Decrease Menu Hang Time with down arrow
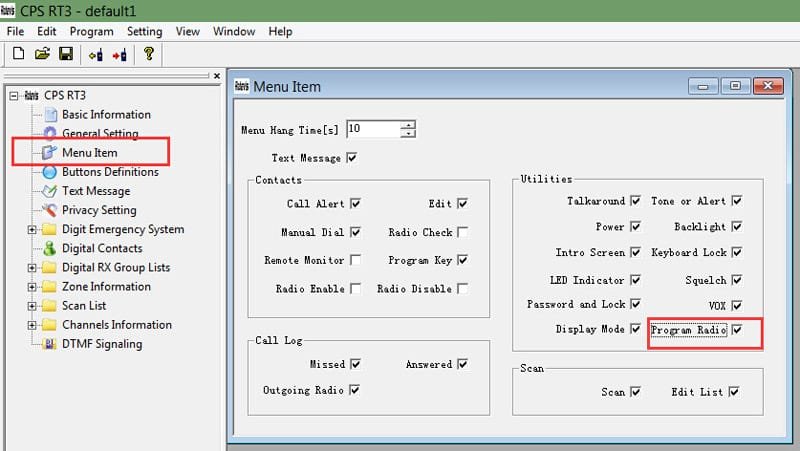This screenshot has height=451, width=800. [x=408, y=133]
